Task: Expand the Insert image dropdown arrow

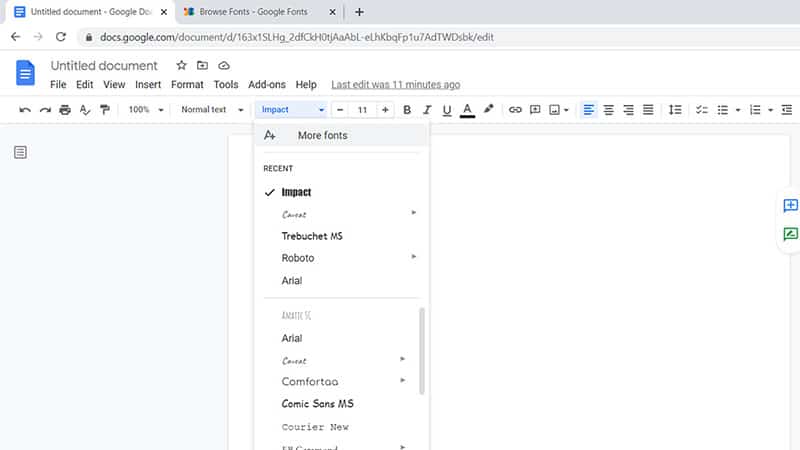Action: click(x=566, y=110)
